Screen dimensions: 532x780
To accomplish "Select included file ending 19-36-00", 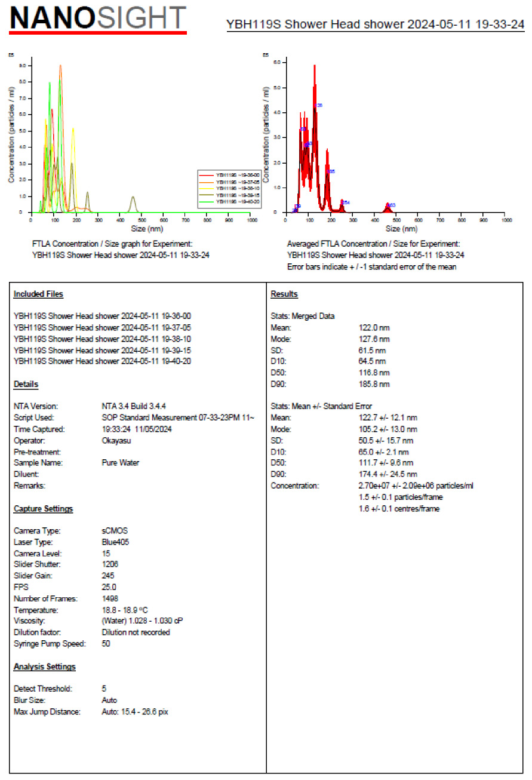I will pos(102,316).
